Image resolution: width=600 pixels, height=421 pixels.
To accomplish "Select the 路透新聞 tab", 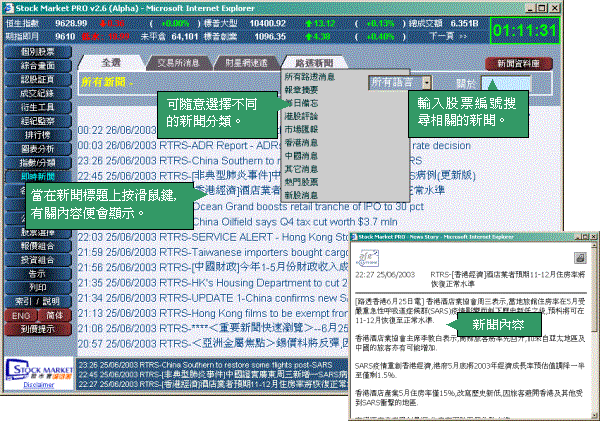I will click(x=315, y=63).
